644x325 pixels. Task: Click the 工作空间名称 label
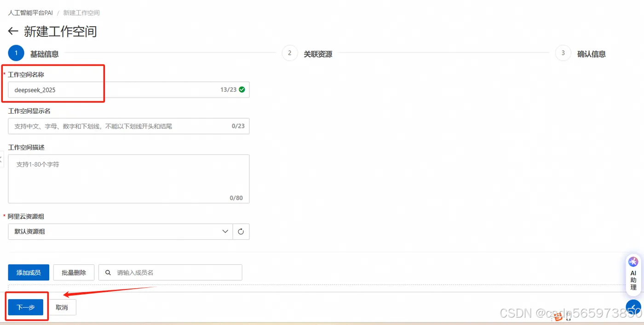coord(26,75)
